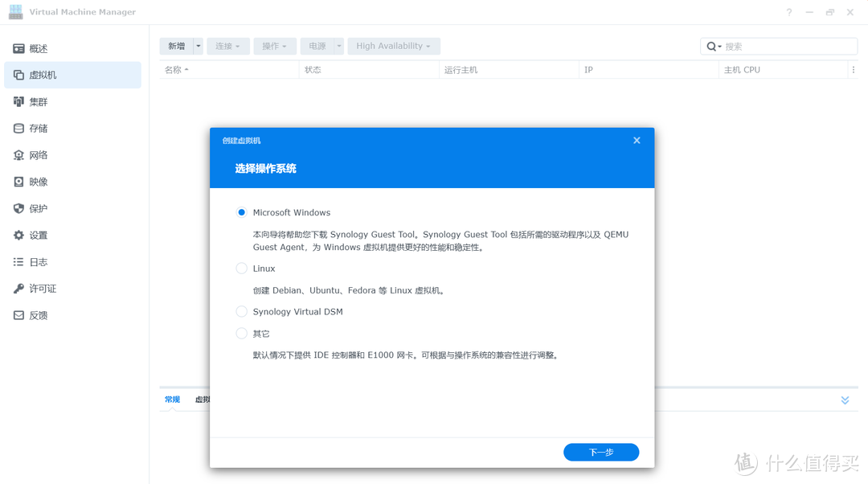
Task: Open the 网络 sidebar label
Action: [x=39, y=155]
